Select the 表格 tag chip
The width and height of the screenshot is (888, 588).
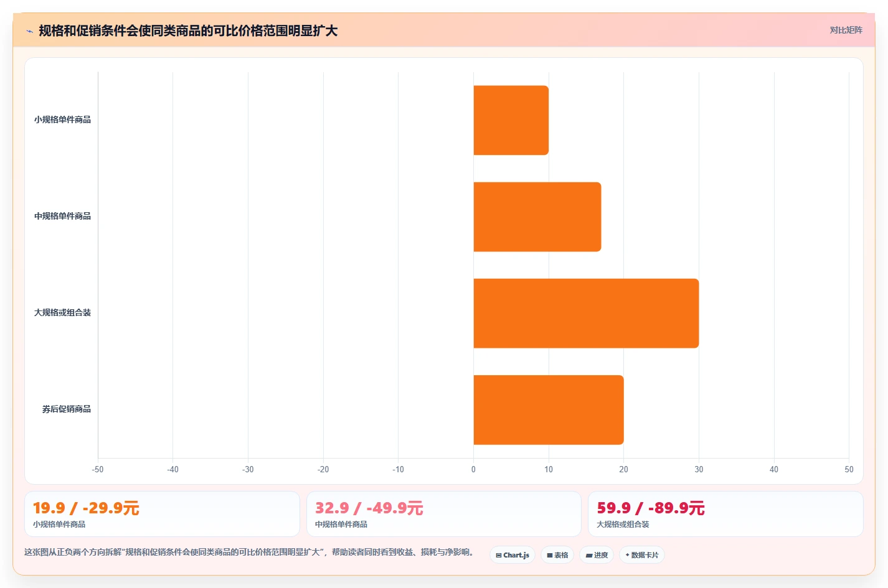(557, 555)
